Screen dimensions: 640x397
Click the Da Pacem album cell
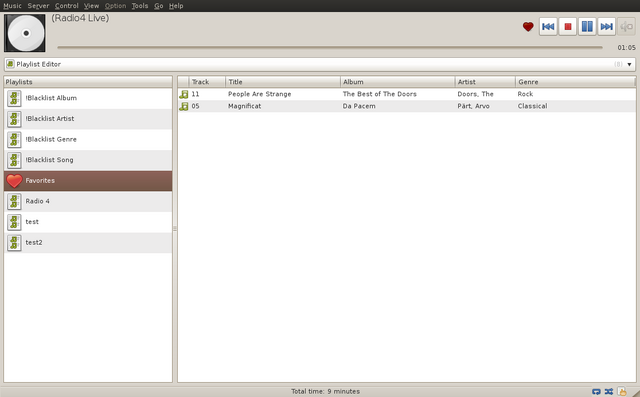(x=359, y=106)
